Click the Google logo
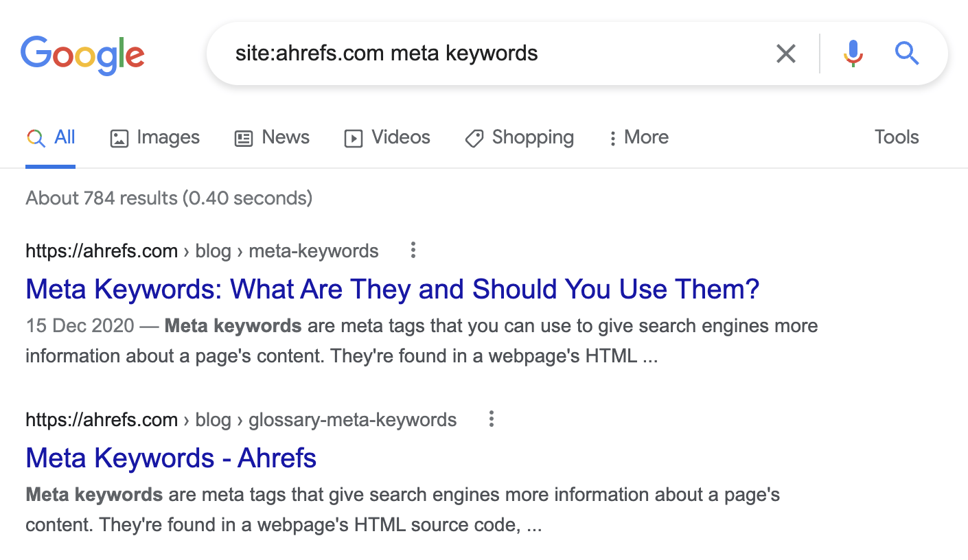The image size is (968, 560). (x=82, y=55)
